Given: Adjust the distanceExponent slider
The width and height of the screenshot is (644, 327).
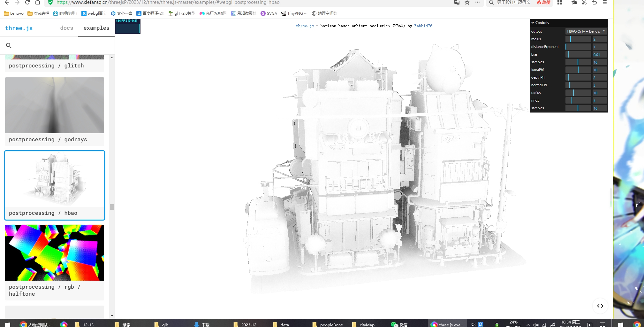Looking at the screenshot, I should pyautogui.click(x=578, y=47).
